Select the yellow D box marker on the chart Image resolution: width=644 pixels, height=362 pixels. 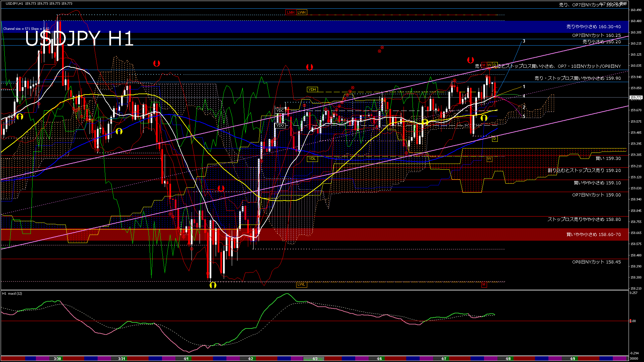tap(494, 139)
